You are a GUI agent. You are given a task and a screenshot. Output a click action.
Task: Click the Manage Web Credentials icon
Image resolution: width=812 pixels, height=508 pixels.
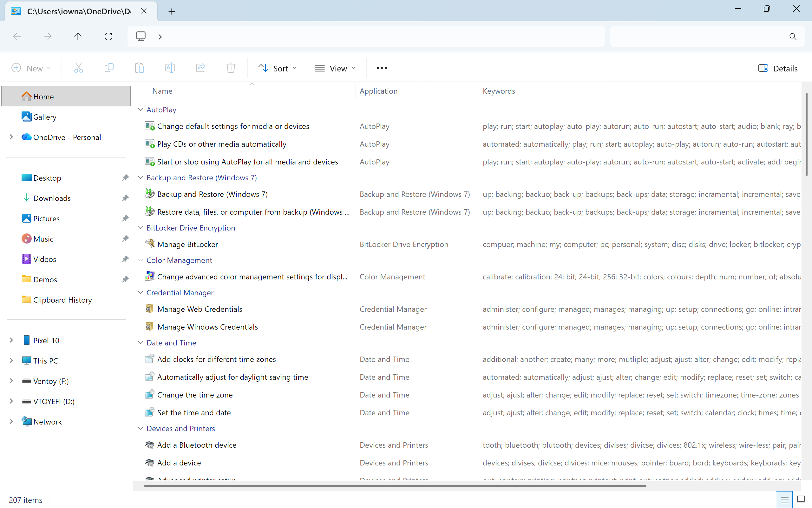[x=150, y=308]
